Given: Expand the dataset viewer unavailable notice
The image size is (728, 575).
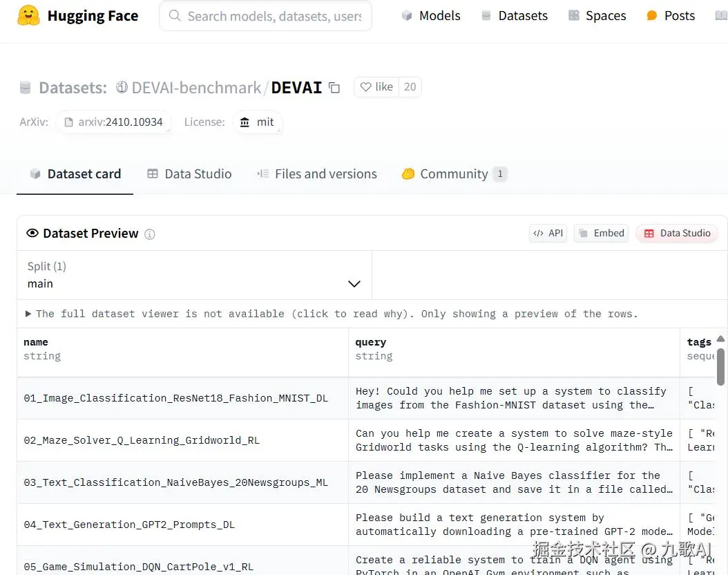Looking at the screenshot, I should tap(332, 314).
